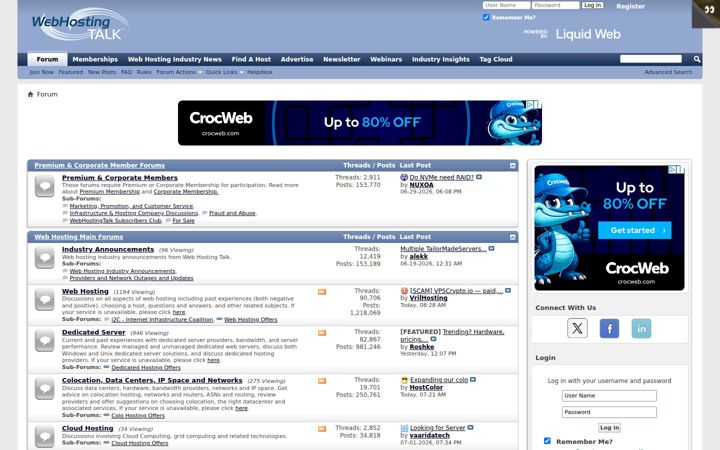This screenshot has height=450, width=720.
Task: Toggle the sidebar Login Remember Me checkbox
Action: tap(547, 441)
